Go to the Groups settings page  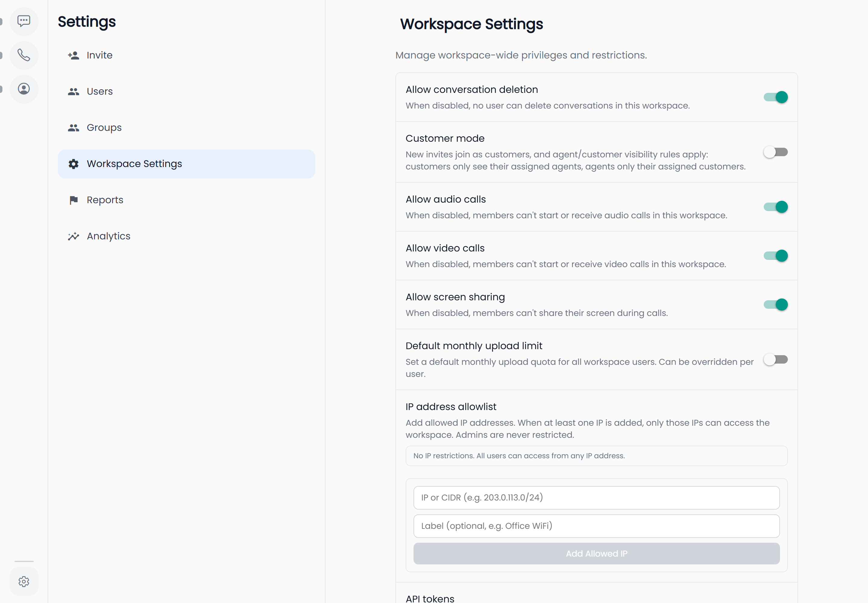click(x=186, y=128)
